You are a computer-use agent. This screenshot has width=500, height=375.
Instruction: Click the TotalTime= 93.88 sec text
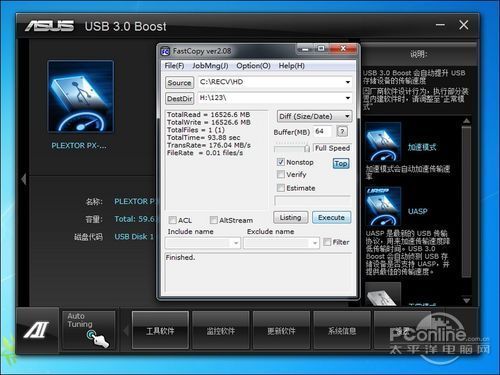[x=203, y=138]
